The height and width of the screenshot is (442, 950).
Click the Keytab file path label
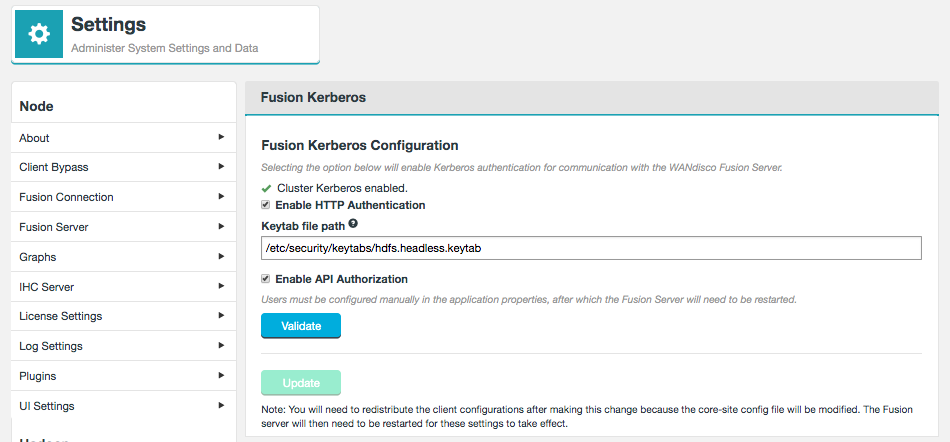point(303,226)
